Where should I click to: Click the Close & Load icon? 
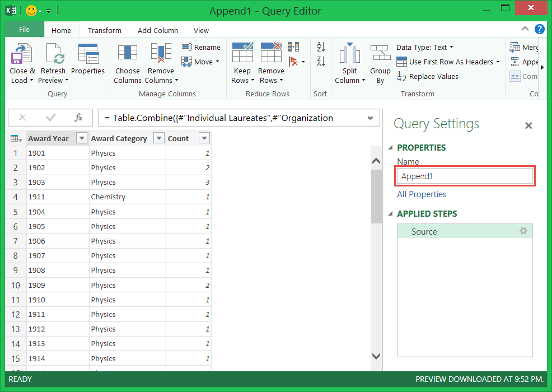21,55
